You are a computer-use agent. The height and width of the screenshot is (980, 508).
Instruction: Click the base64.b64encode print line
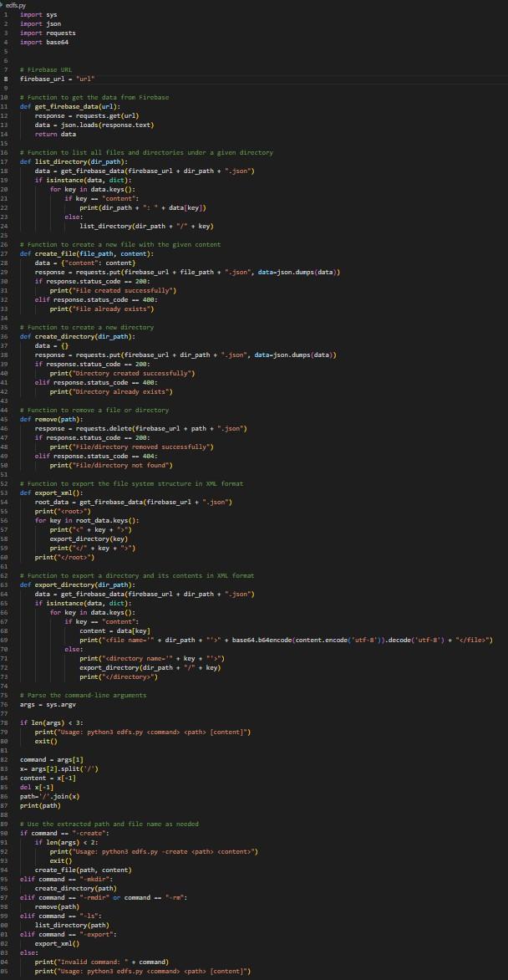[287, 640]
